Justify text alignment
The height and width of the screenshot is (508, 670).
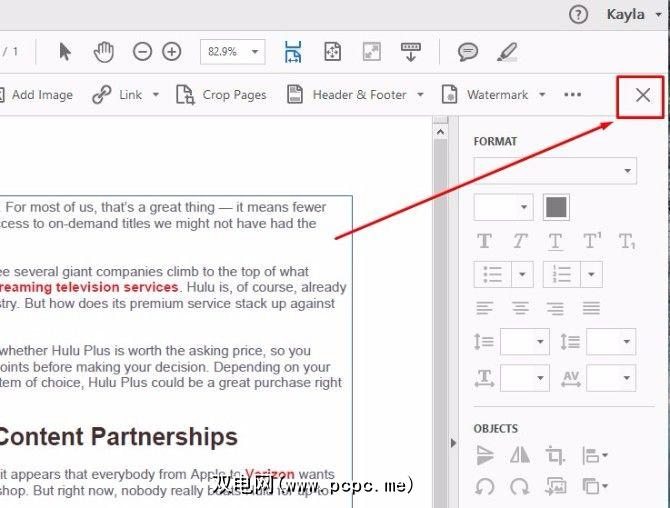tap(591, 308)
